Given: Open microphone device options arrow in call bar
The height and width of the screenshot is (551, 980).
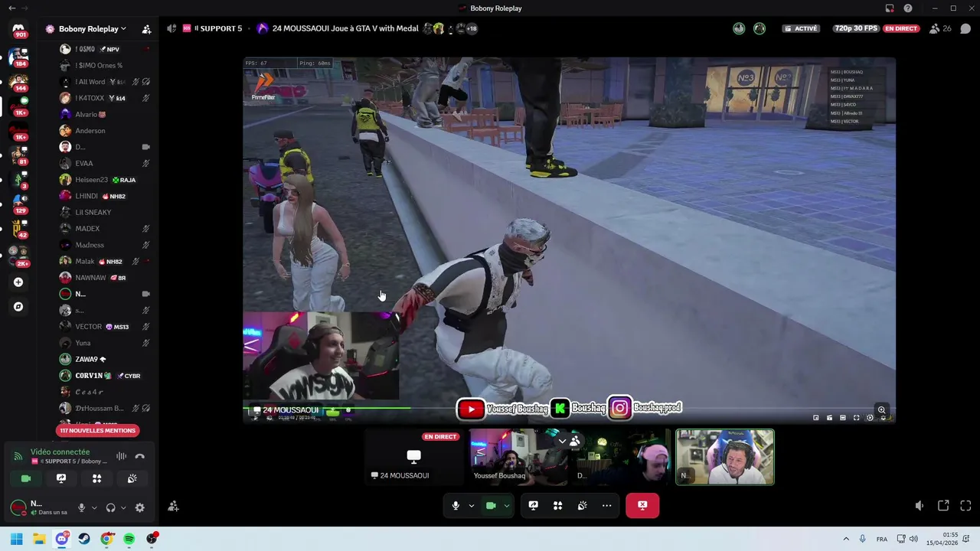Looking at the screenshot, I should point(471,505).
